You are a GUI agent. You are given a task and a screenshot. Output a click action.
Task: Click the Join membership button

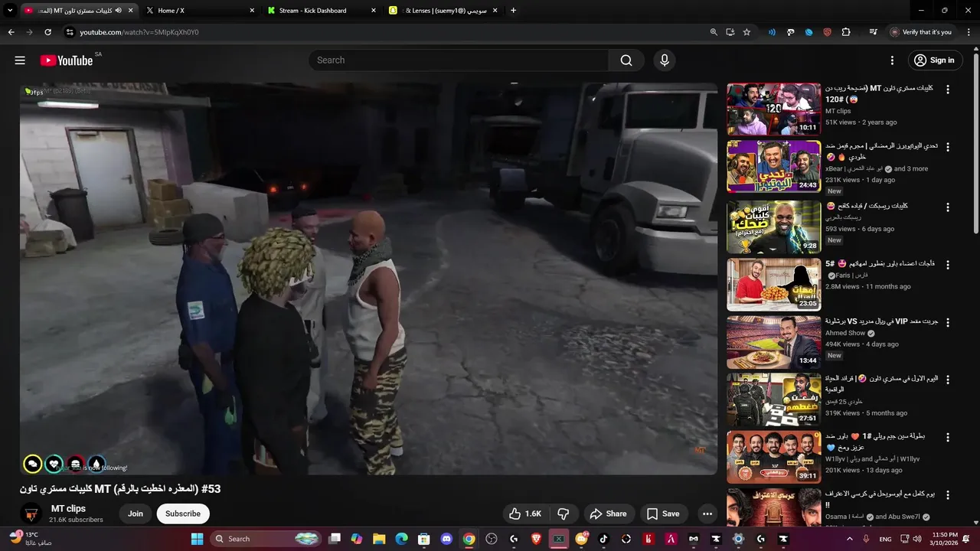[x=136, y=514]
